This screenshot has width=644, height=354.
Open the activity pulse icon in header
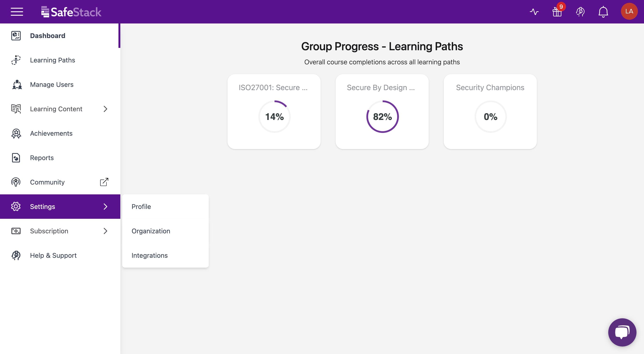click(x=534, y=12)
